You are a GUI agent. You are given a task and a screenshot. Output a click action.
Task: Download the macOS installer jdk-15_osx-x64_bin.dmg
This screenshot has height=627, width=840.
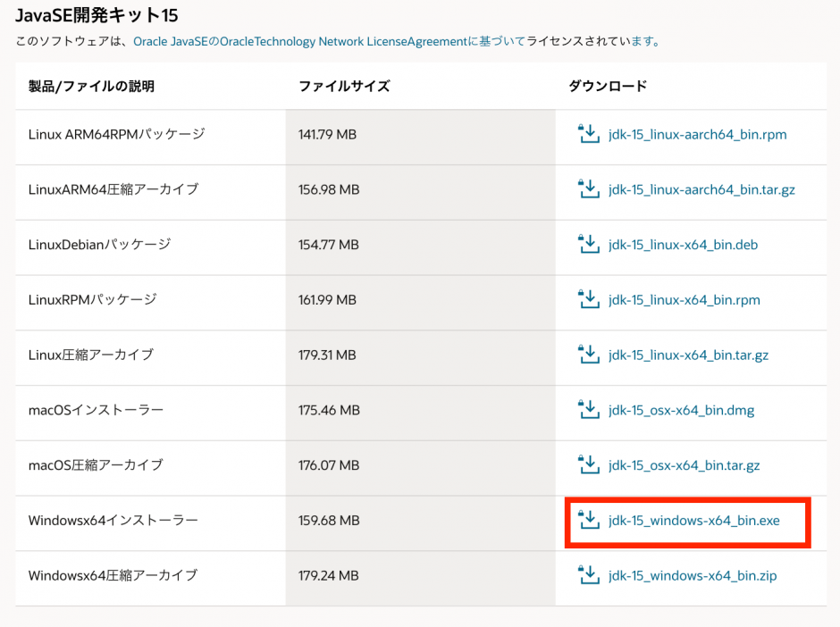(683, 410)
